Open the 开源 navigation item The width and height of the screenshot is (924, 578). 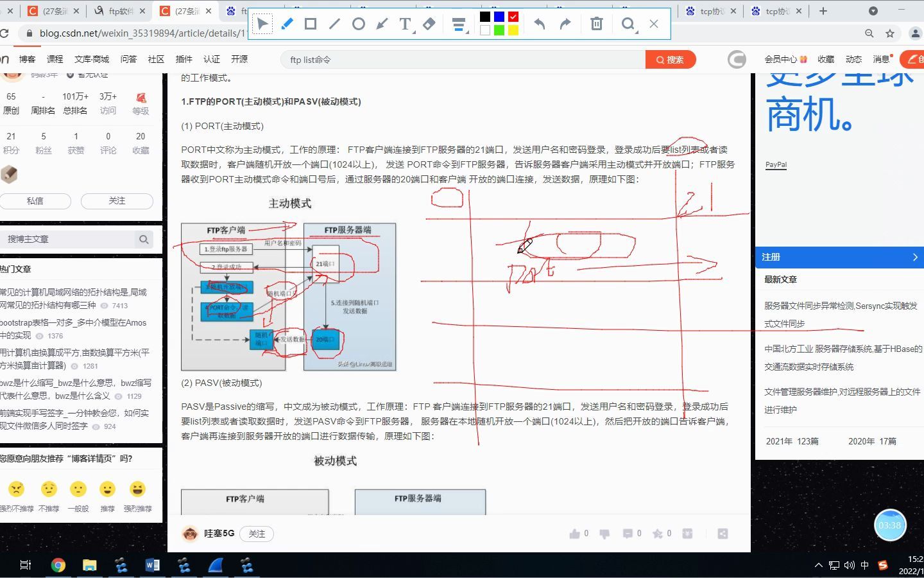point(239,59)
